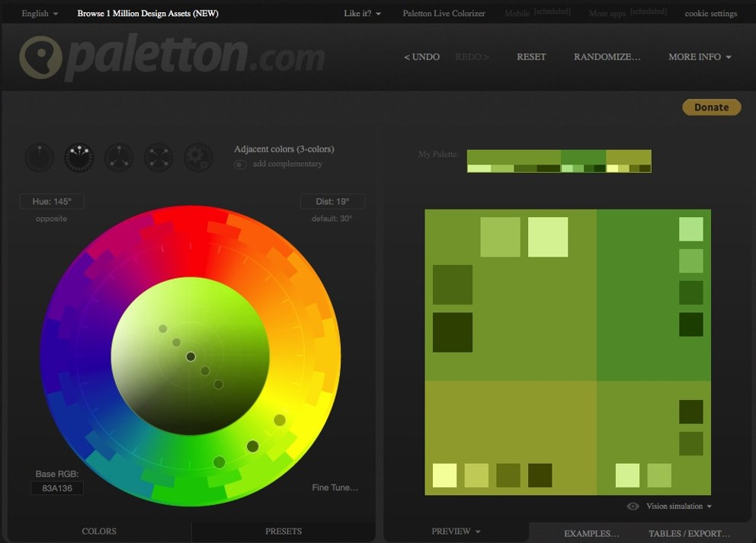The height and width of the screenshot is (543, 756).
Task: Click the Base RGB 83A136 field
Action: coord(57,488)
